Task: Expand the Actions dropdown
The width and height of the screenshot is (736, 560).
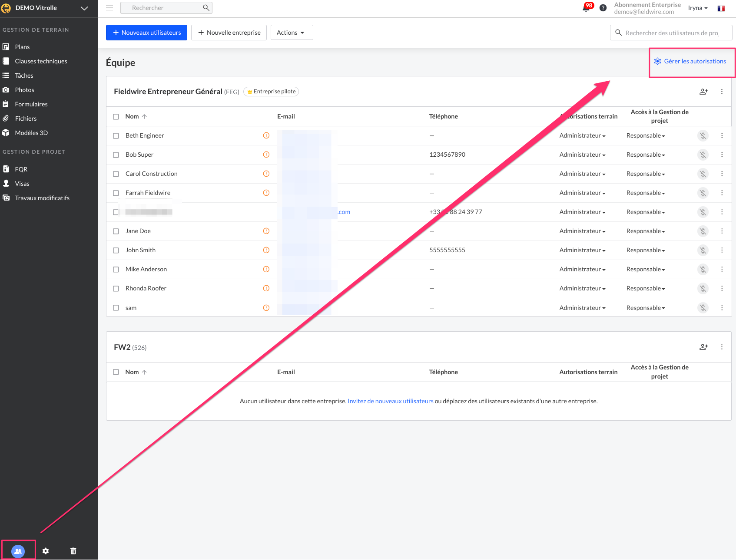Action: pos(292,33)
